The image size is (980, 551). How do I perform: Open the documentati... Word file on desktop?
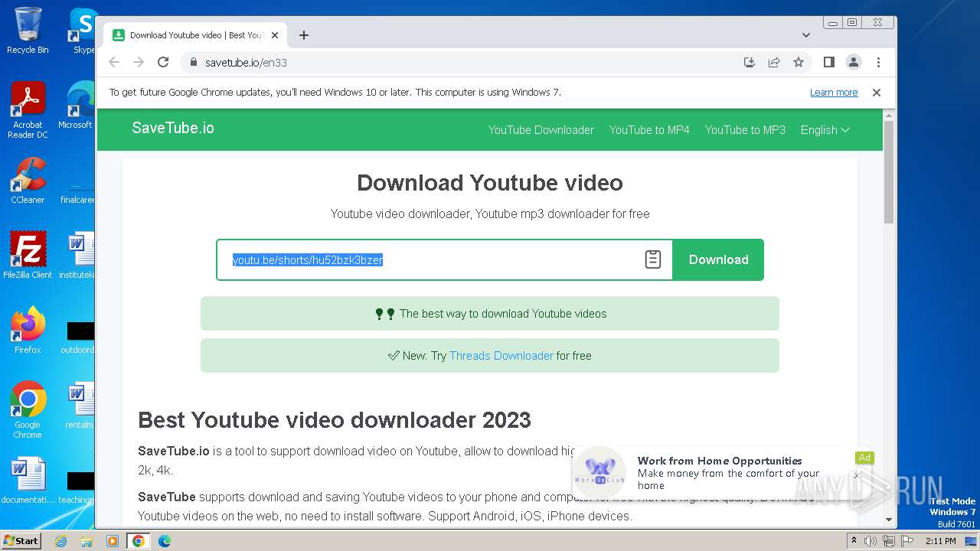pos(28,481)
